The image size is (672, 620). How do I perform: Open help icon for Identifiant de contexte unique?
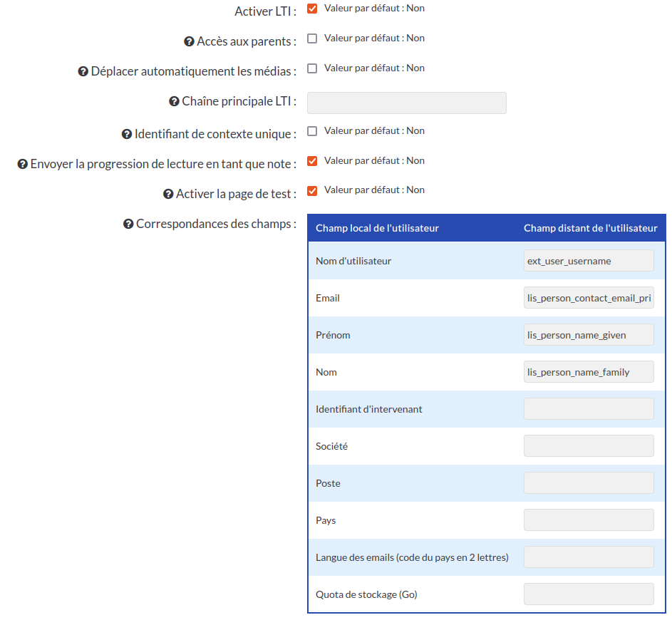coord(127,135)
